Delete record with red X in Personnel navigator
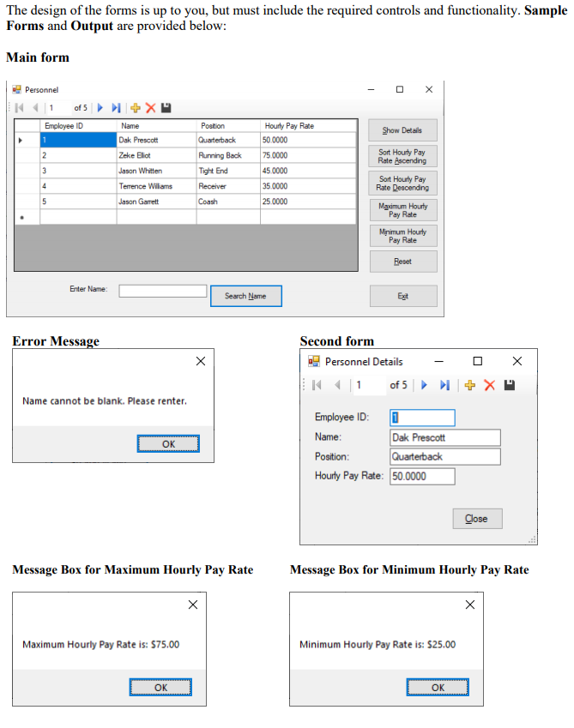Image resolution: width=574 pixels, height=728 pixels. point(150,108)
